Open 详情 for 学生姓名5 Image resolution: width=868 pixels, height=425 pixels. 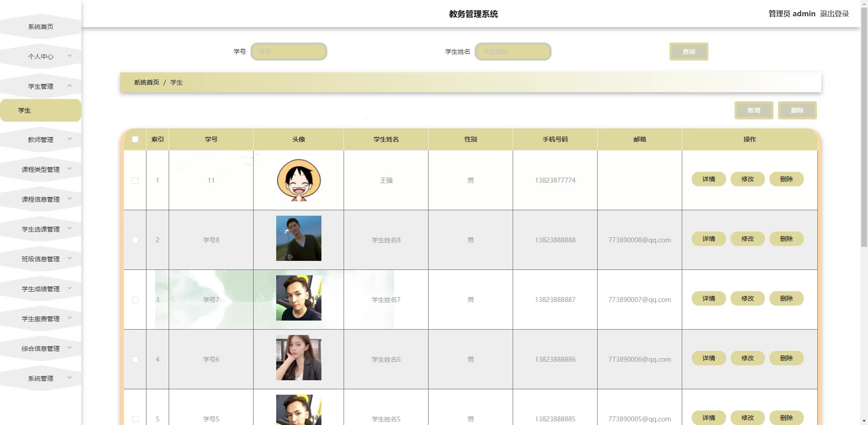[708, 418]
